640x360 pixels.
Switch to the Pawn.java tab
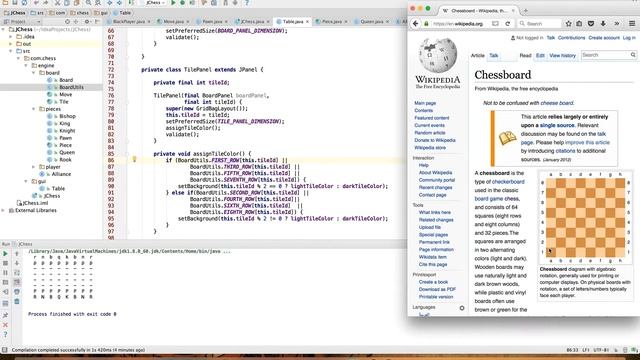click(x=212, y=21)
